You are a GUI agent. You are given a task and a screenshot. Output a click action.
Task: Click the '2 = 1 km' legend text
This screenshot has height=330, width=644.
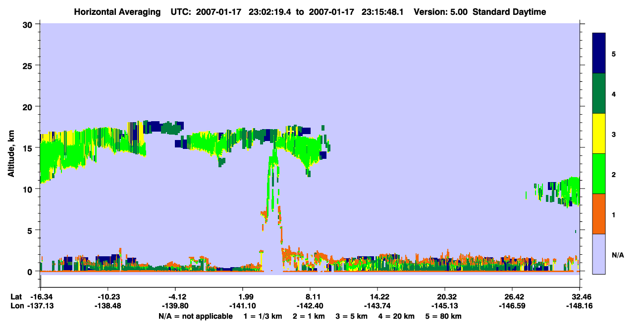click(310, 316)
